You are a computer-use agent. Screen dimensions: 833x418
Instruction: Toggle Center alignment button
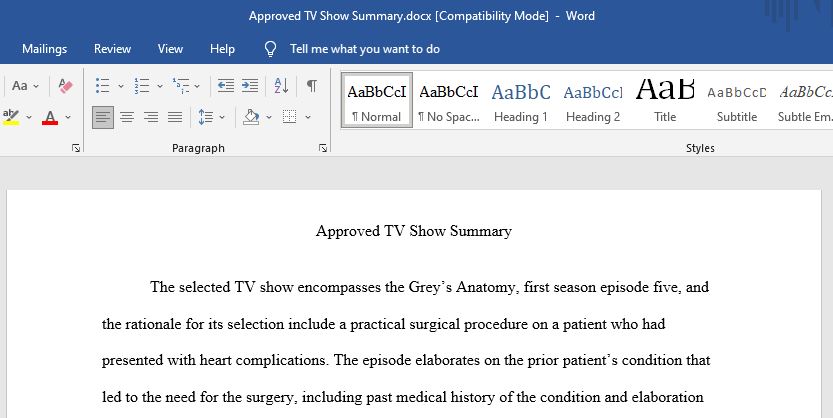pos(126,117)
